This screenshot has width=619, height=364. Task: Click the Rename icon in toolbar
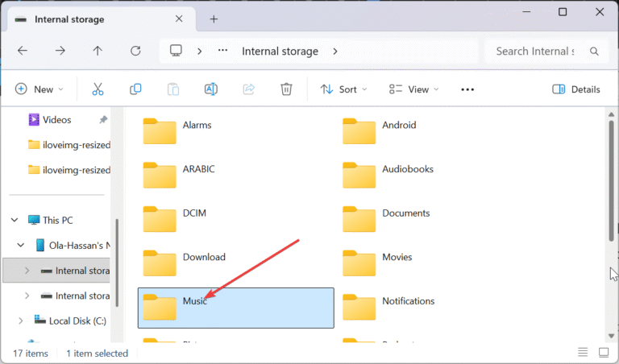click(x=211, y=89)
